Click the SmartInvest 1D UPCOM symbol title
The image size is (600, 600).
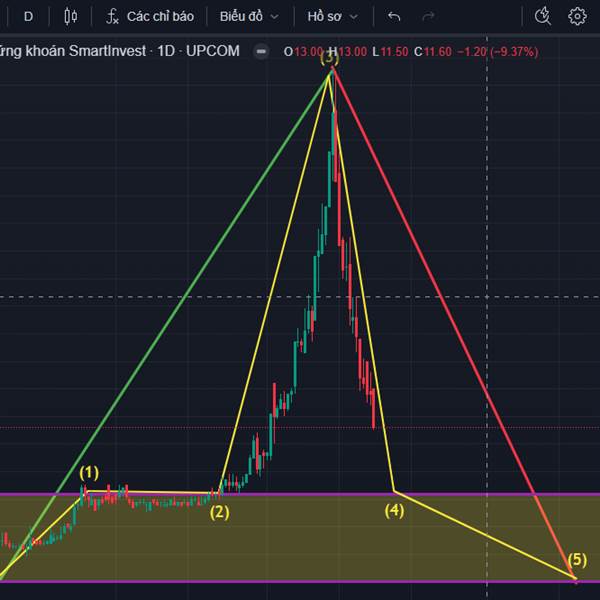click(x=120, y=51)
